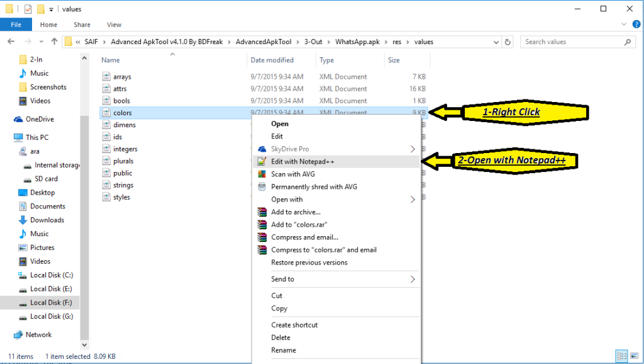The image size is (644, 364).
Task: Select Network in the navigation pane
Action: 38,335
